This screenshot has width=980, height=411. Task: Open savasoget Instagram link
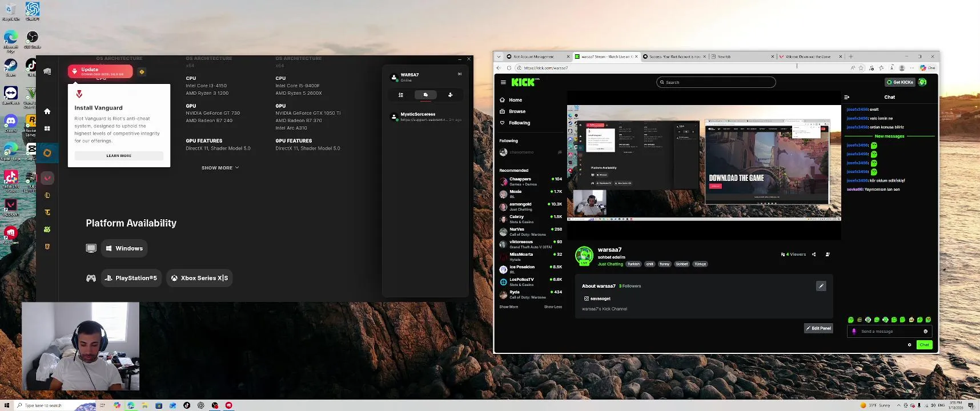pyautogui.click(x=597, y=299)
